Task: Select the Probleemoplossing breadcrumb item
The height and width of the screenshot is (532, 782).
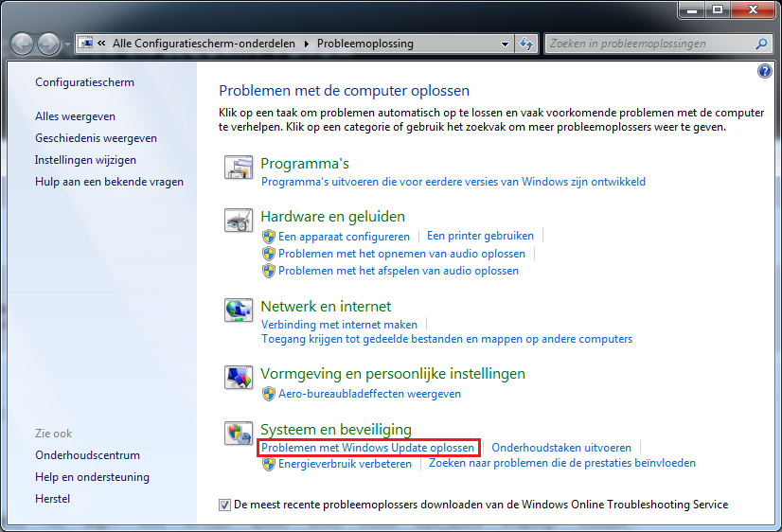Action: point(365,44)
